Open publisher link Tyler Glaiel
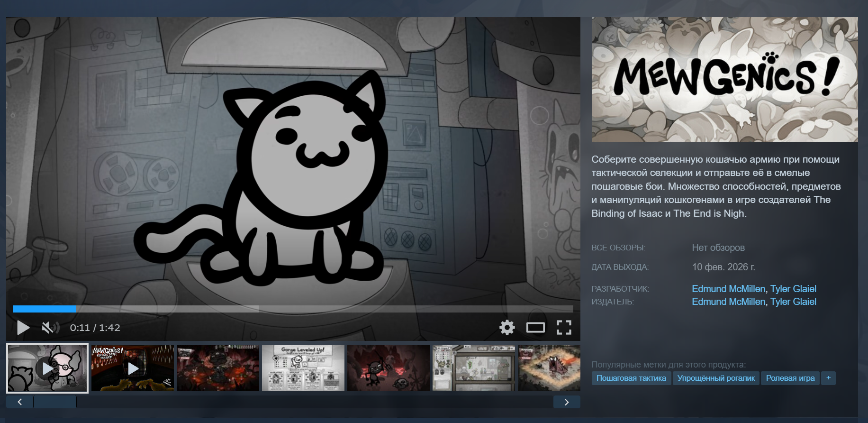The image size is (868, 423). 793,302
